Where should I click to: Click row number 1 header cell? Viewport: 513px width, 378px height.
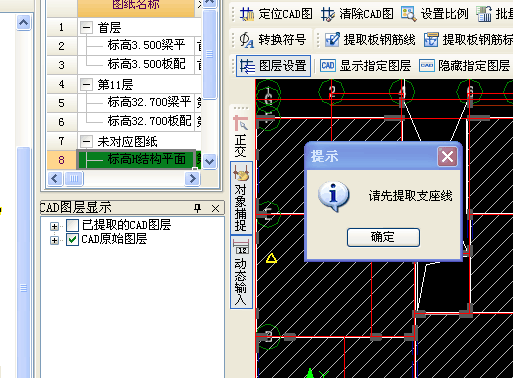click(62, 27)
